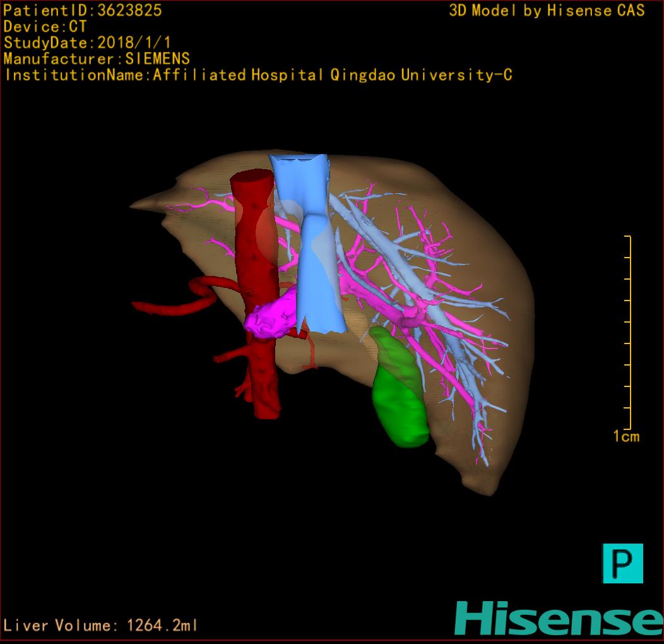Image resolution: width=664 pixels, height=644 pixels.
Task: Click the yellow vertical scale bar
Action: 629,331
